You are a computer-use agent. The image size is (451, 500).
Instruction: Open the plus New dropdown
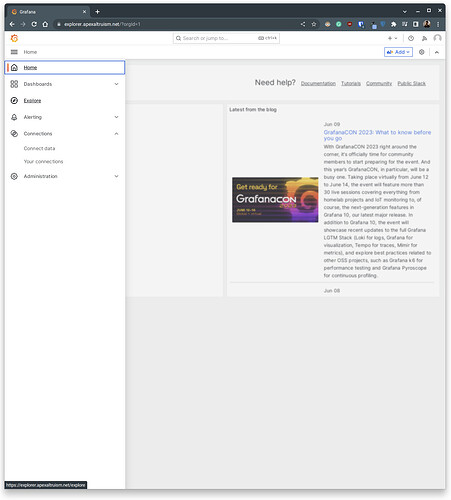[392, 38]
